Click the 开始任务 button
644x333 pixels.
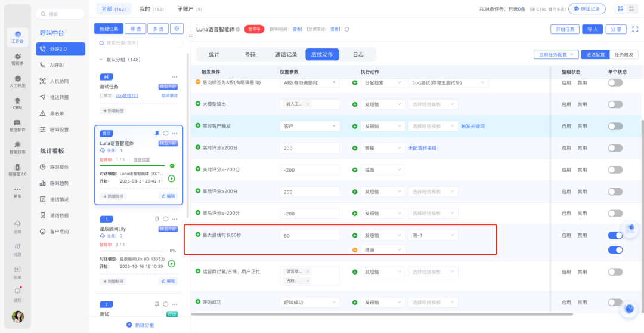[x=565, y=29]
